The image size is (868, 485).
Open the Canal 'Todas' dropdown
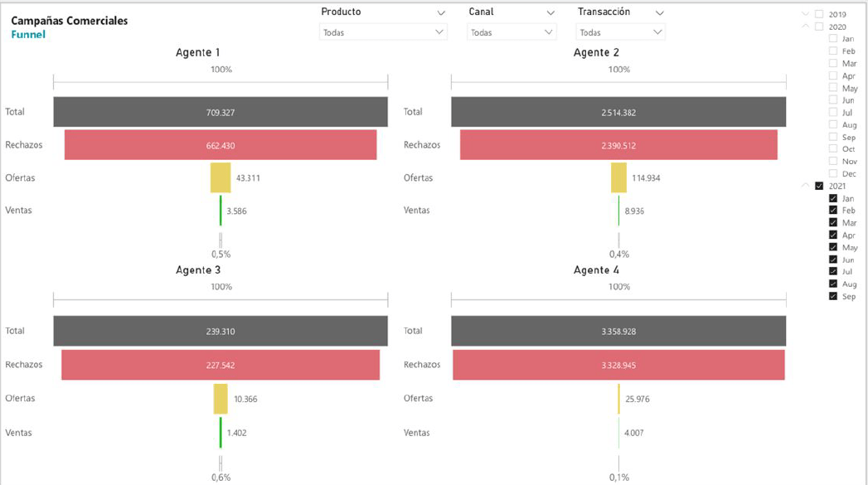511,32
